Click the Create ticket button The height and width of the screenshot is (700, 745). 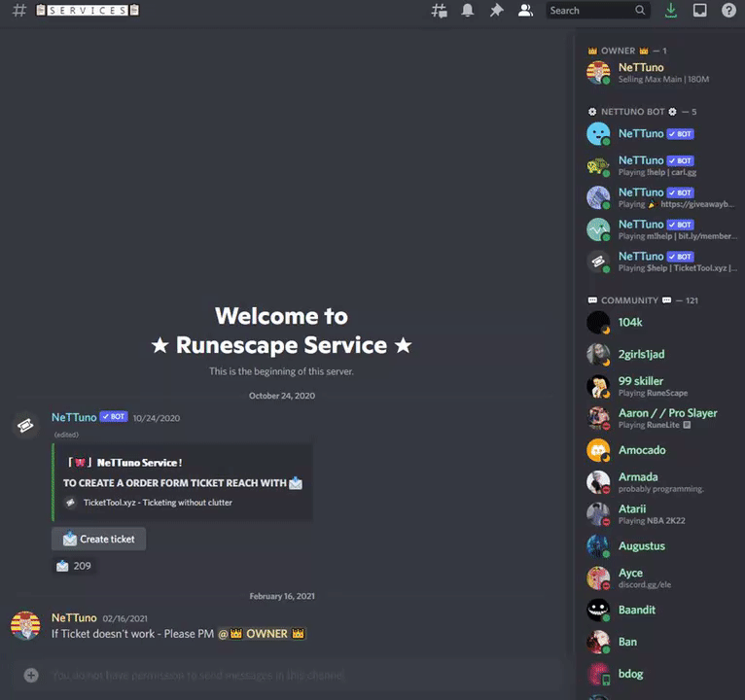tap(99, 539)
